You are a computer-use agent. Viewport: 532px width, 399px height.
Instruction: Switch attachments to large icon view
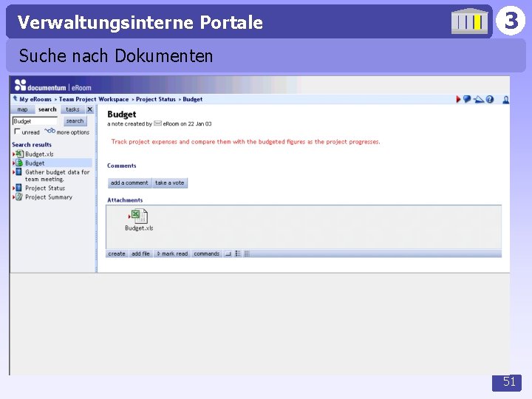[228, 253]
